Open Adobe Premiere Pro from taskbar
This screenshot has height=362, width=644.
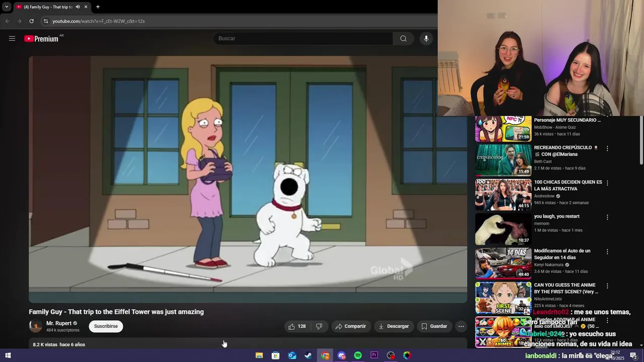pyautogui.click(x=374, y=355)
